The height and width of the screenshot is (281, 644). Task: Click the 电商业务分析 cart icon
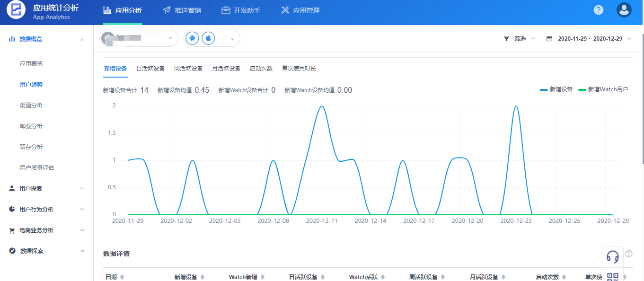coord(12,230)
